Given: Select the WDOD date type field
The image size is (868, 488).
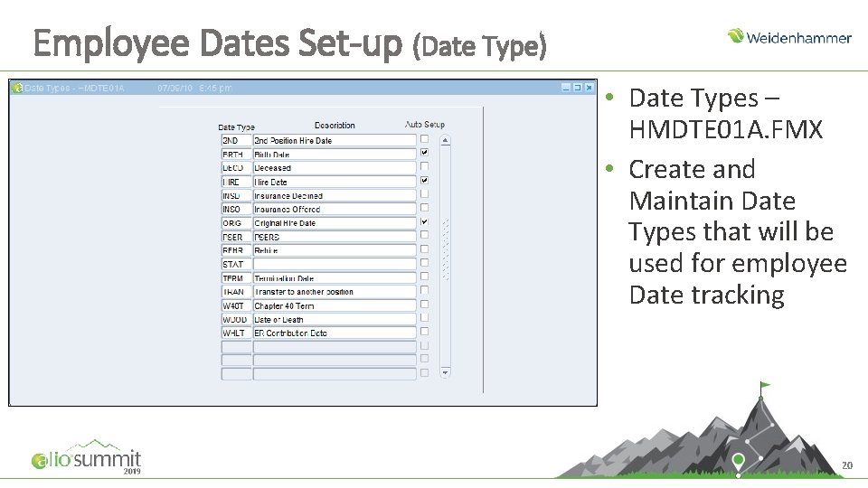Looking at the screenshot, I should [x=236, y=319].
